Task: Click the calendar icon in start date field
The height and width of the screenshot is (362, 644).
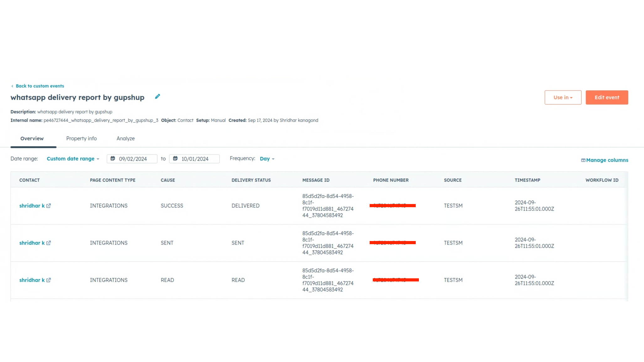Action: click(113, 159)
